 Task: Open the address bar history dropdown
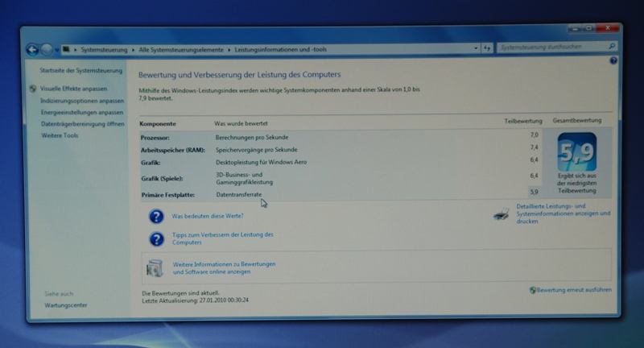click(476, 48)
